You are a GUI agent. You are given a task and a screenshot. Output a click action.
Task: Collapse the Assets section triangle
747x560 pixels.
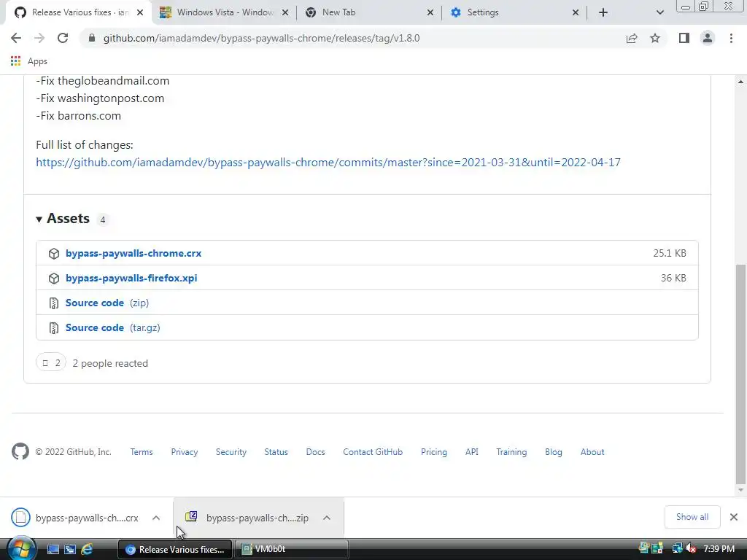pyautogui.click(x=39, y=219)
